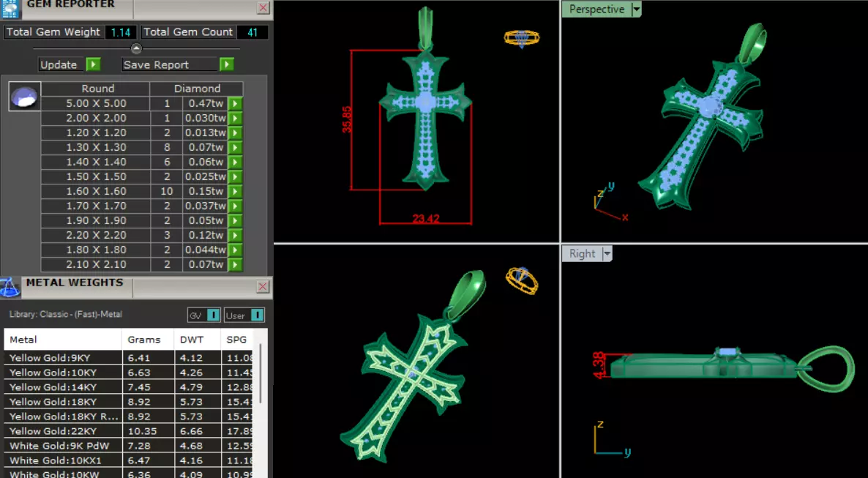Click the round gem shape thumbnail
The height and width of the screenshot is (478, 868).
tap(25, 97)
